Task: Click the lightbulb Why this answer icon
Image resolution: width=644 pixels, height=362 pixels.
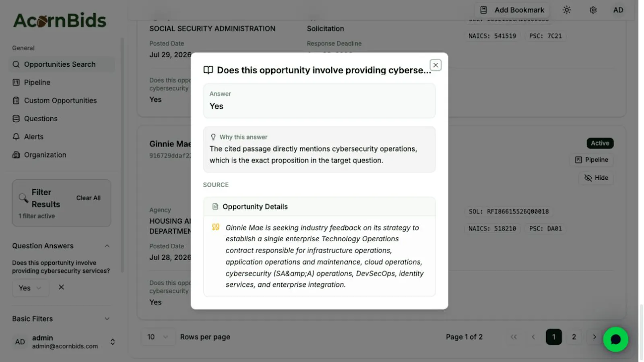Action: coord(213,137)
